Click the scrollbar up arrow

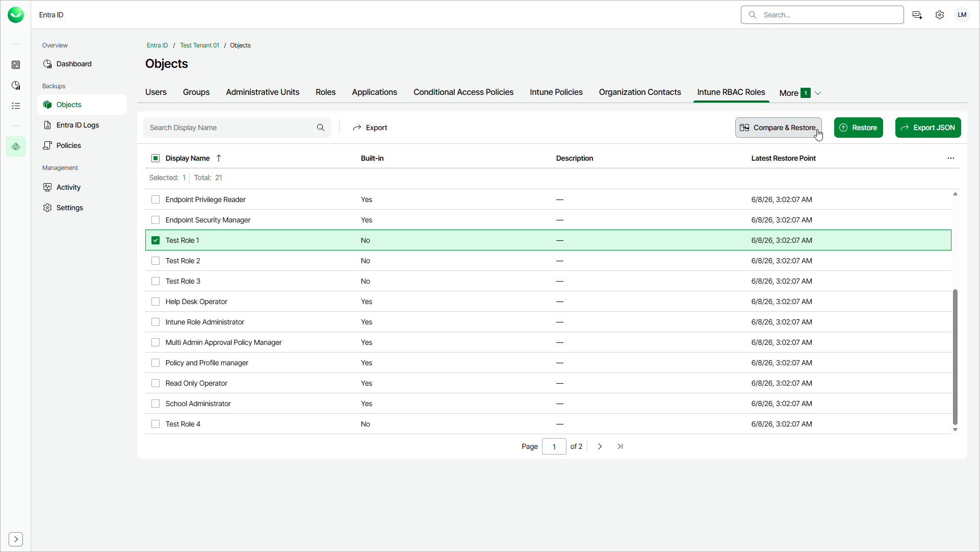tap(955, 194)
